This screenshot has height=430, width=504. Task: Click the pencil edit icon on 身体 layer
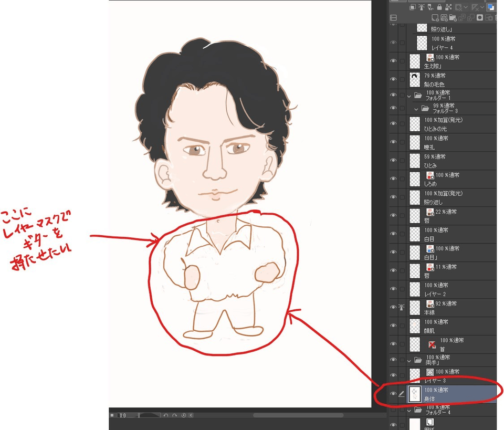click(402, 394)
